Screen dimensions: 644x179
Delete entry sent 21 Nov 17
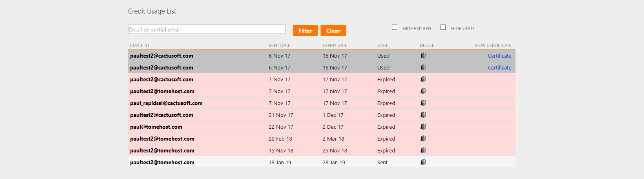(x=423, y=115)
